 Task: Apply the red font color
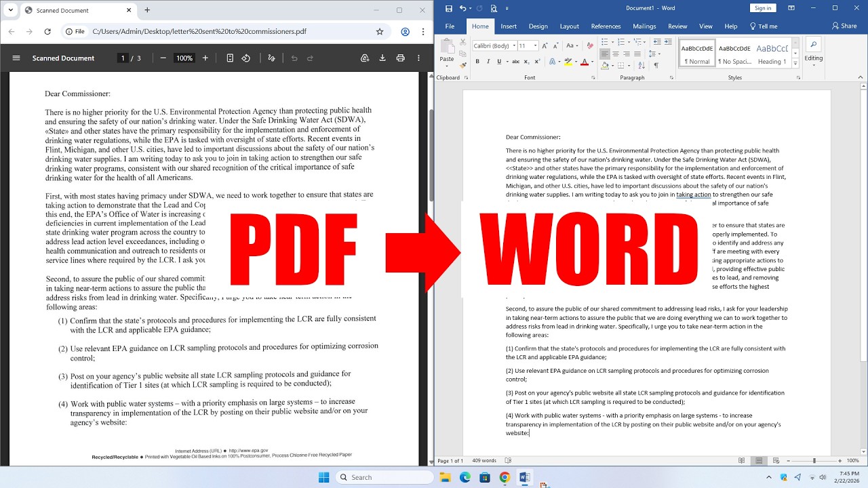click(x=585, y=62)
